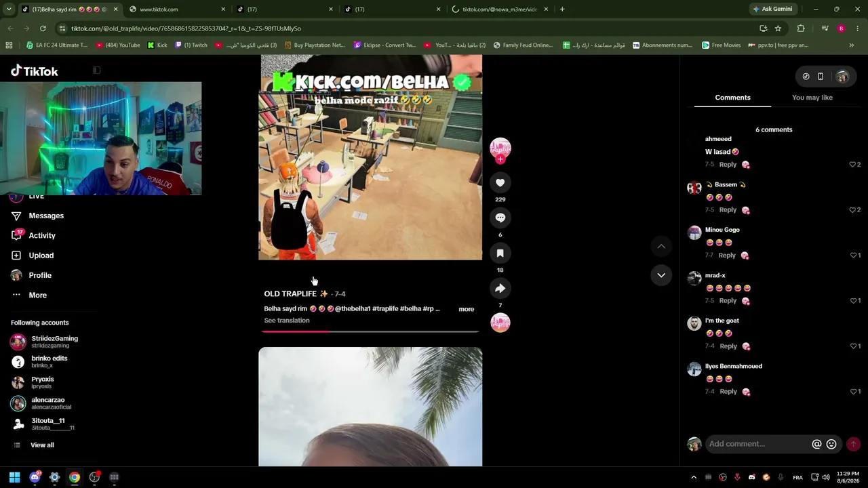
Task: Open Profile in the sidebar
Action: tap(40, 275)
